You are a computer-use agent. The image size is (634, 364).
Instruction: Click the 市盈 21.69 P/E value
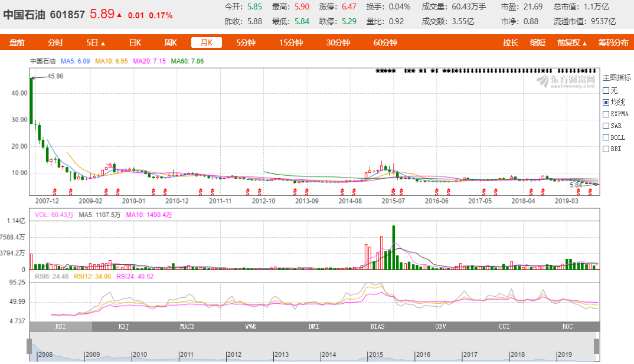pos(533,7)
